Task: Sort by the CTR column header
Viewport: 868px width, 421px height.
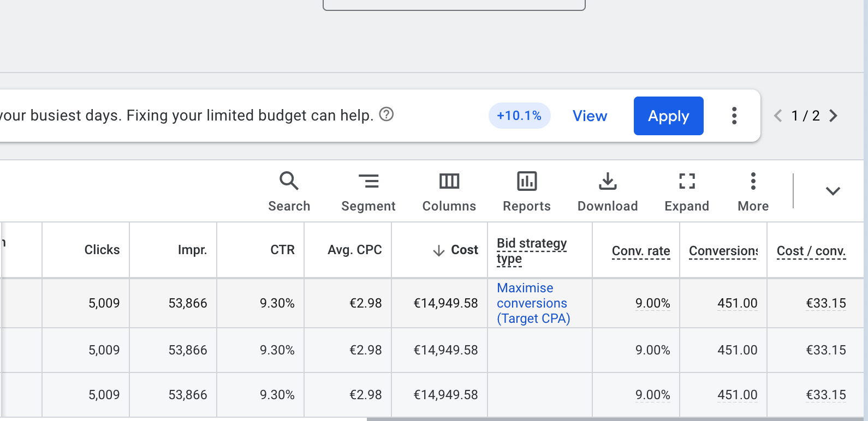Action: click(282, 250)
